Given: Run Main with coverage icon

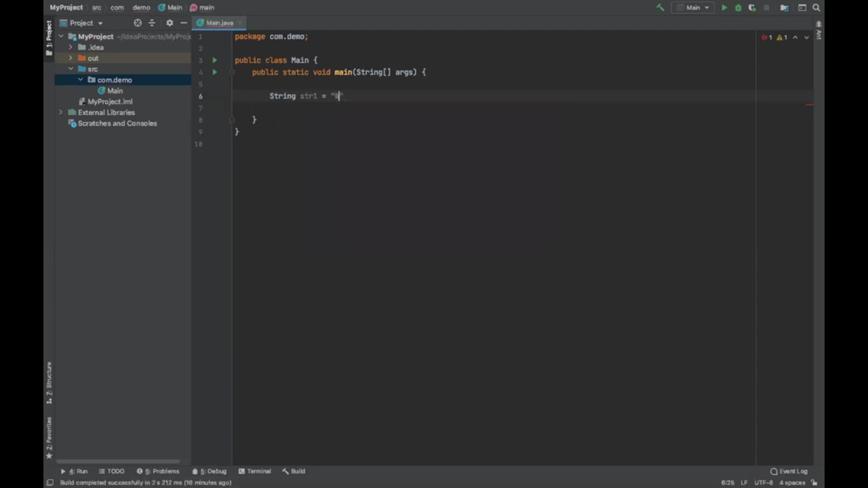Looking at the screenshot, I should pos(752,8).
